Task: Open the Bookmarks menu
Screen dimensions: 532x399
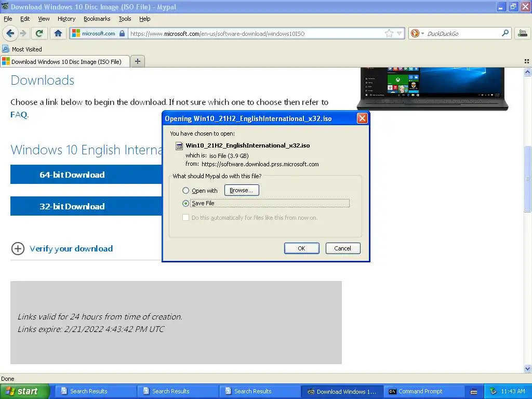Action: pyautogui.click(x=97, y=19)
